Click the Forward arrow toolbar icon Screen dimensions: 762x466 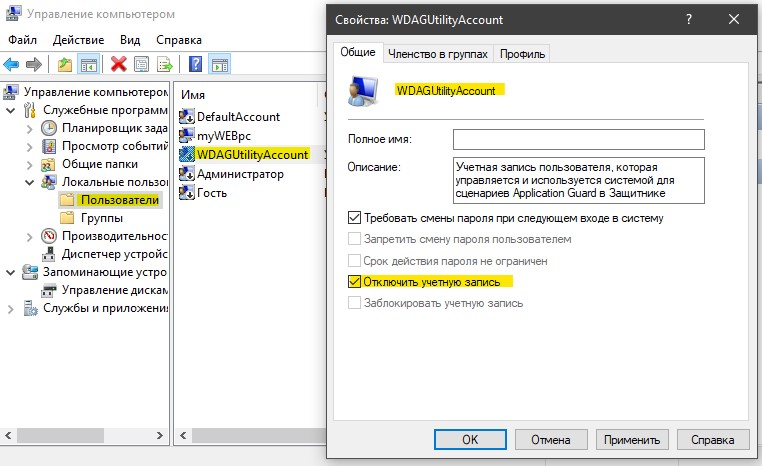[x=34, y=64]
